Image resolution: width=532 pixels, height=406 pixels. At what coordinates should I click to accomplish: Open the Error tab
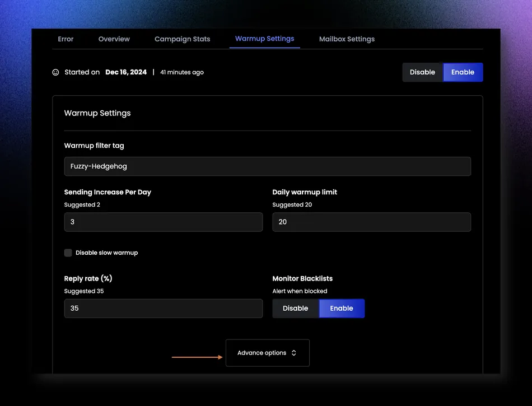click(66, 39)
